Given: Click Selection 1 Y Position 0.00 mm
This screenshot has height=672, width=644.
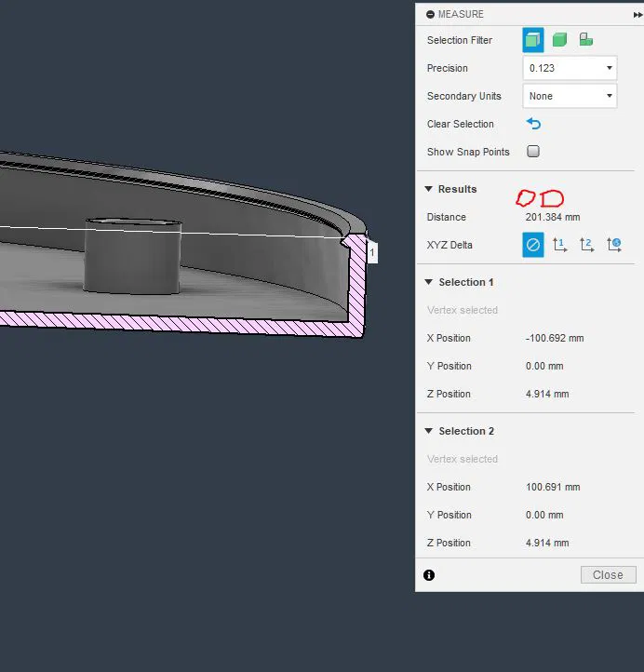Looking at the screenshot, I should (544, 366).
